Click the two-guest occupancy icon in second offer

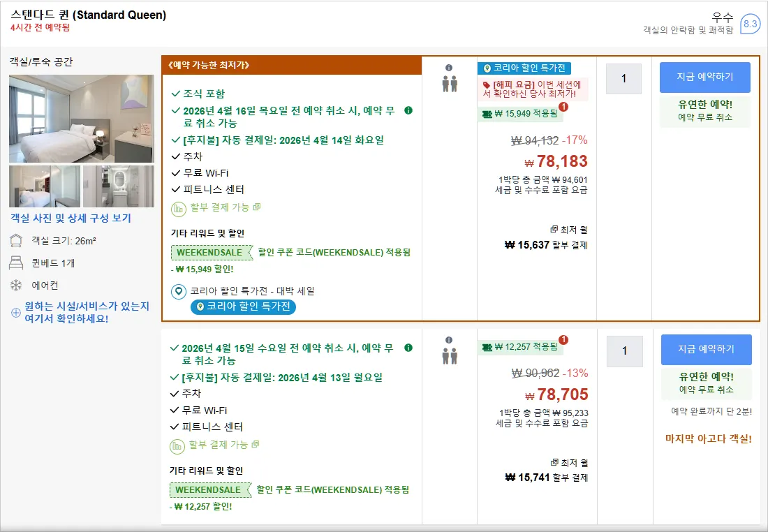click(450, 356)
